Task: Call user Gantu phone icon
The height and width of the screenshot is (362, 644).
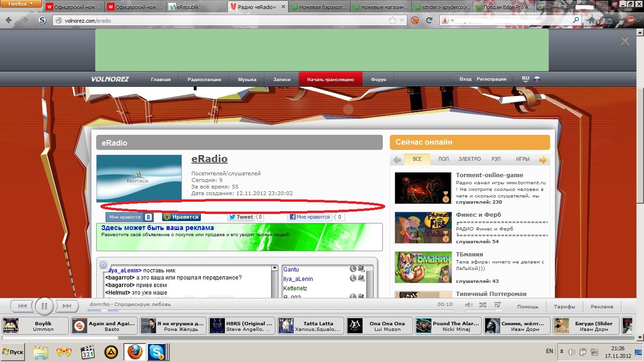Action: 353,269
